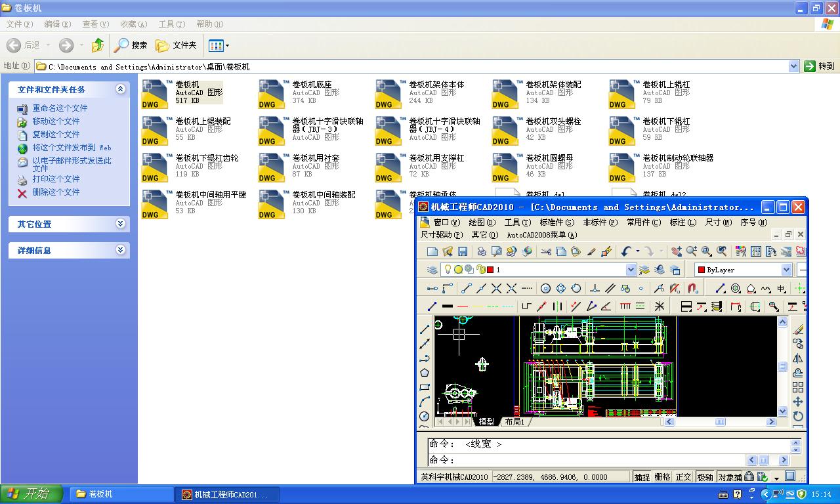Image resolution: width=840 pixels, height=504 pixels.
Task: Switch to the 布局1 layout tab
Action: pyautogui.click(x=515, y=422)
